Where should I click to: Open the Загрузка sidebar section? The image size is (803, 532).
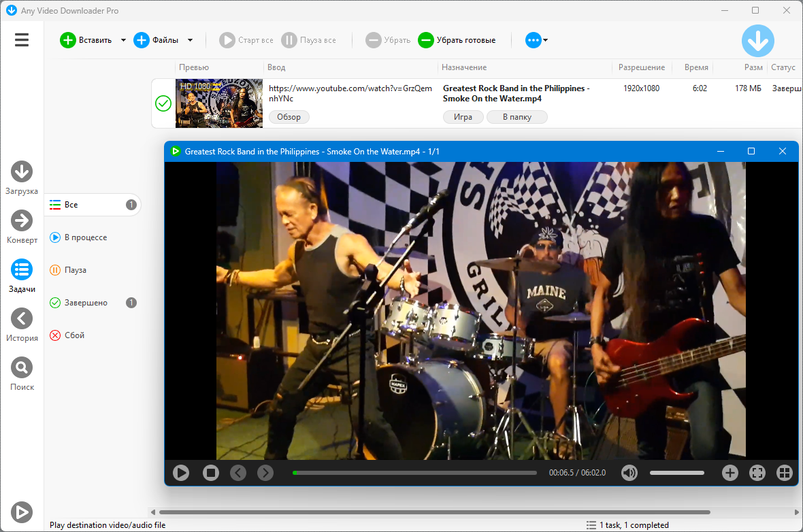coord(22,178)
